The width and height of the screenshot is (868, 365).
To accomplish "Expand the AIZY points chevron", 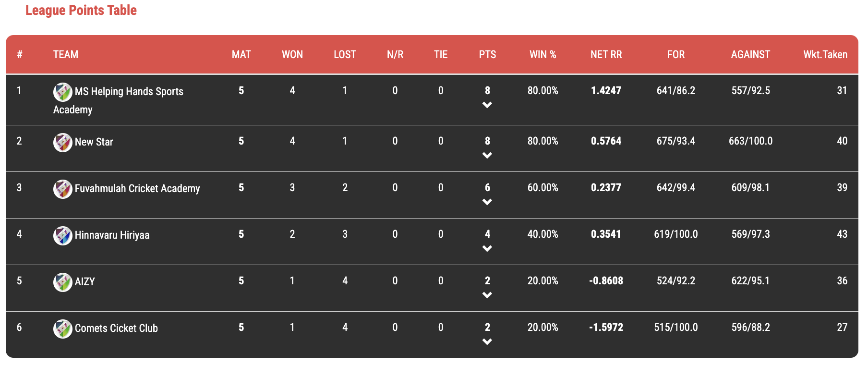I will click(487, 295).
